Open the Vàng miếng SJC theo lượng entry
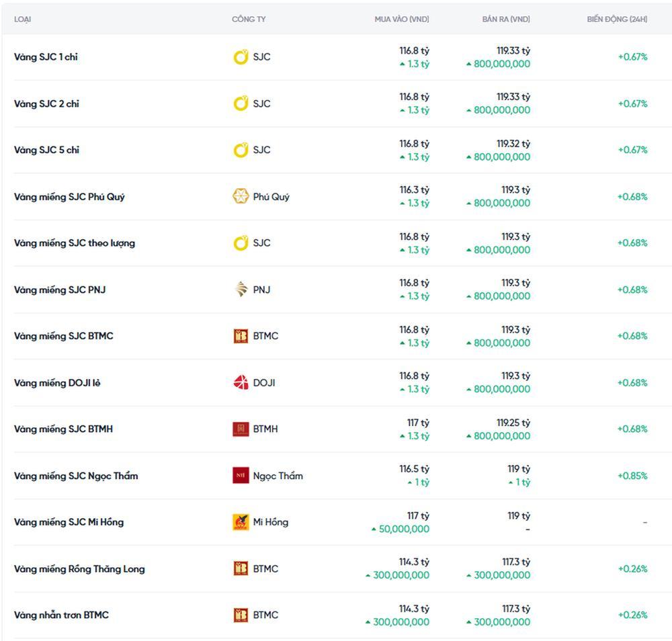This screenshot has width=672, height=641. [x=74, y=243]
